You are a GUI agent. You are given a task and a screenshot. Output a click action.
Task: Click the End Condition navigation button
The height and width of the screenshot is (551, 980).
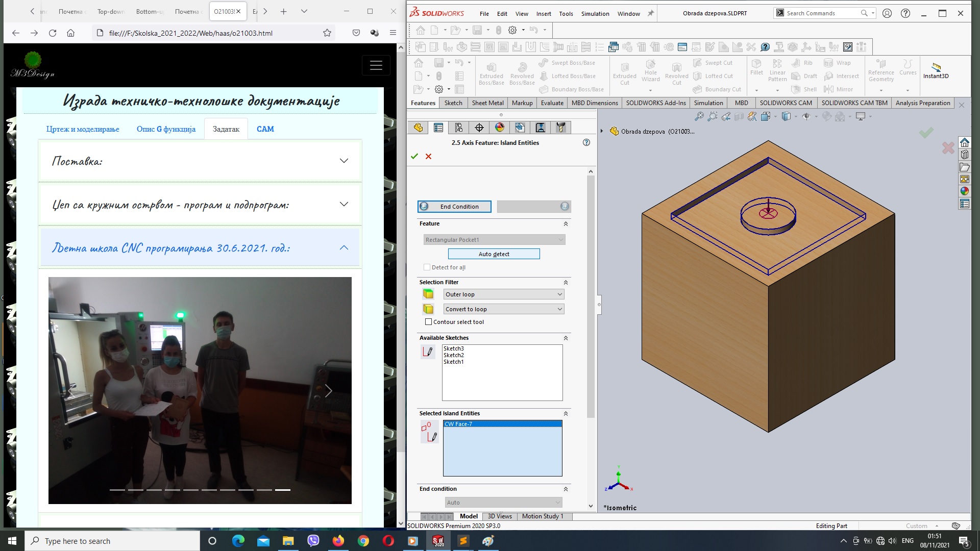coord(454,207)
